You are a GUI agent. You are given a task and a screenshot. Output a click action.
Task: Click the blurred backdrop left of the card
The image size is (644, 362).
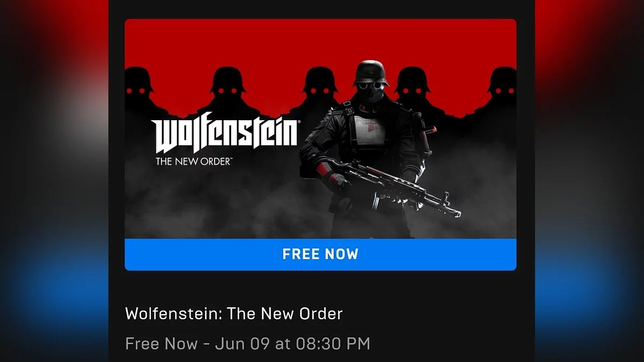click(54, 181)
